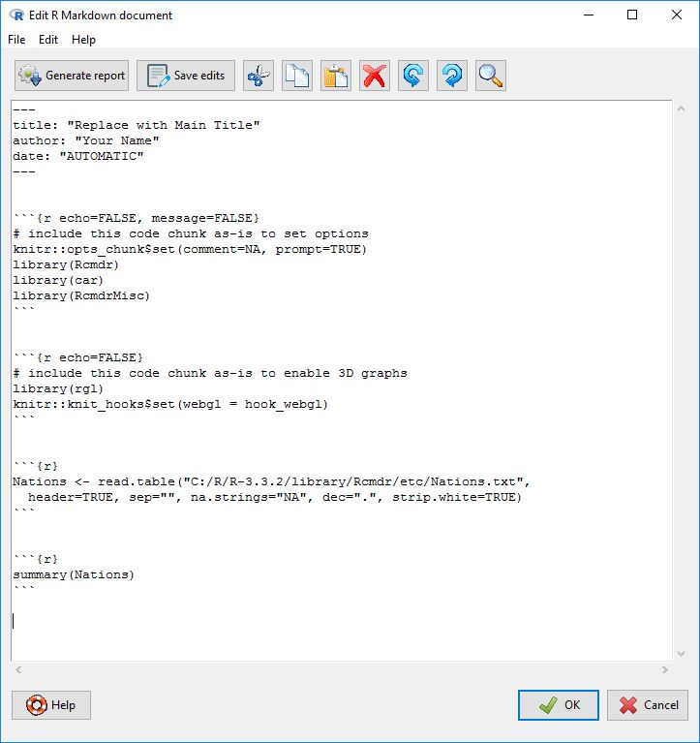The height and width of the screenshot is (743, 700).
Task: Click the summary(Nations) line
Action: [x=74, y=574]
